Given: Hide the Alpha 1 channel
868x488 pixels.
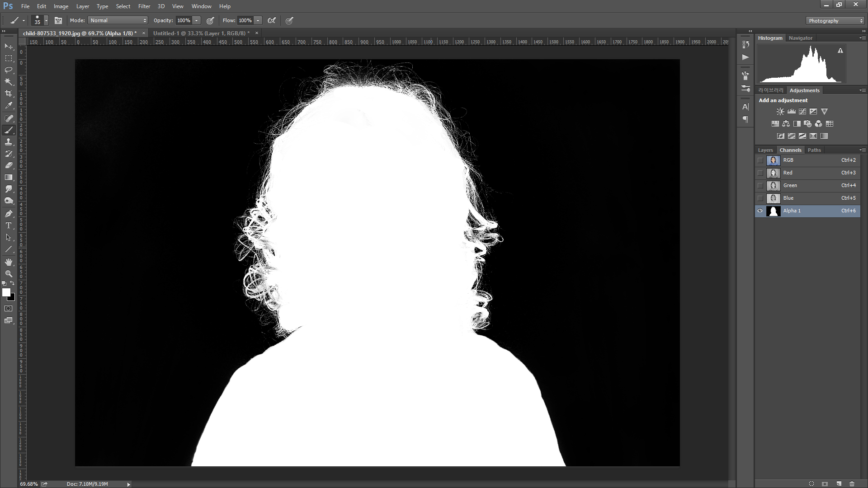Looking at the screenshot, I should pos(760,211).
